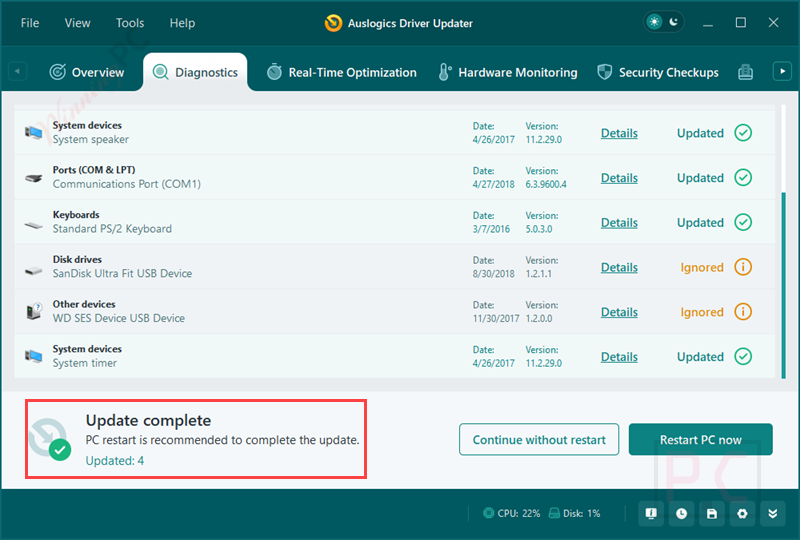
Task: Click the Other devices icon
Action: tap(34, 311)
